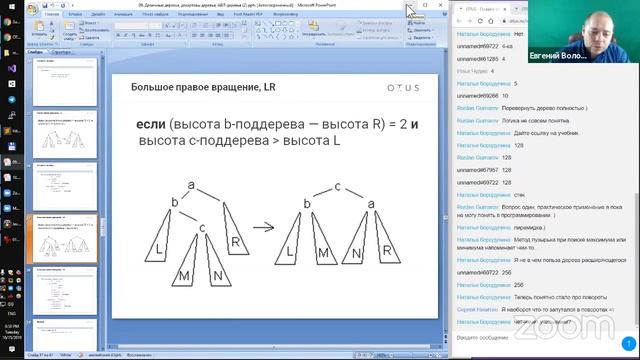Toggle text shadow S formatting

(150, 36)
